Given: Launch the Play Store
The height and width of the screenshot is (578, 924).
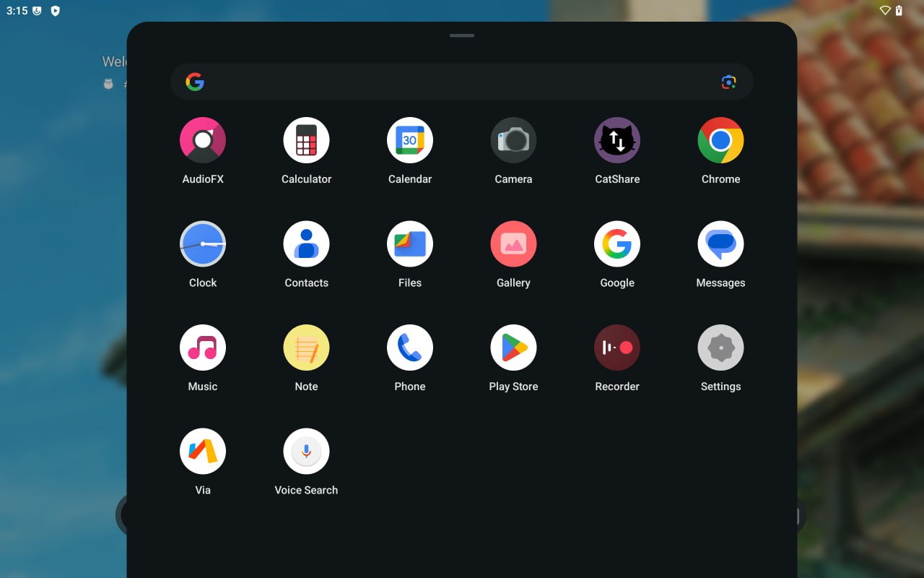Looking at the screenshot, I should 513,348.
